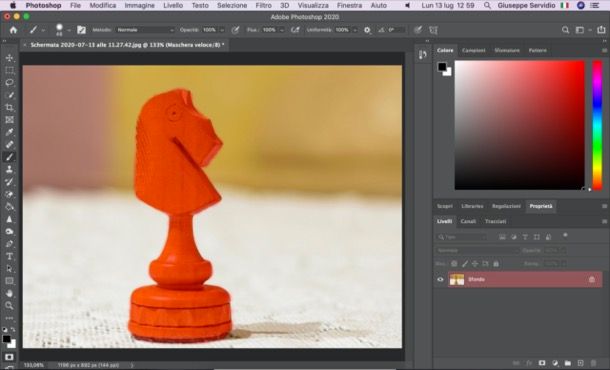This screenshot has height=370, width=610.
Task: Select the Eyedropper tool
Action: pos(9,132)
